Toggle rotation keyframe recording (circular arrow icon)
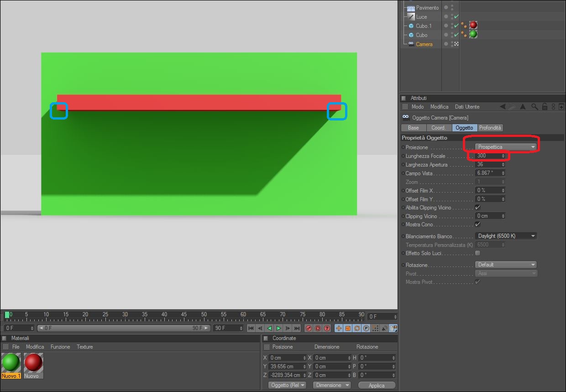This screenshot has width=566, height=392. pos(357,328)
